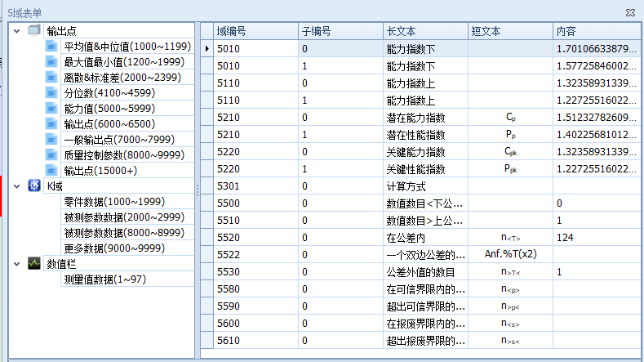Click the 输出点 root node icon
This screenshot has height=362, width=644.
(34, 31)
